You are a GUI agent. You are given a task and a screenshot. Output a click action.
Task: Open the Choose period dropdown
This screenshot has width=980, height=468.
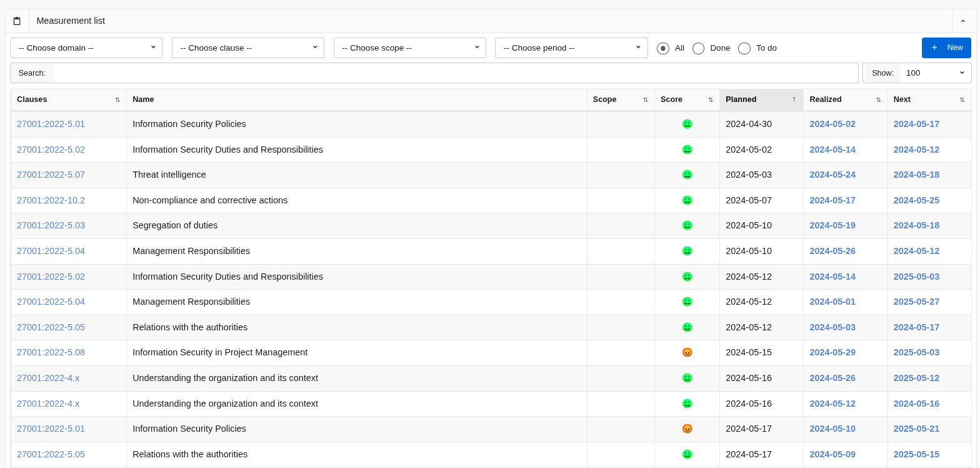pos(571,48)
